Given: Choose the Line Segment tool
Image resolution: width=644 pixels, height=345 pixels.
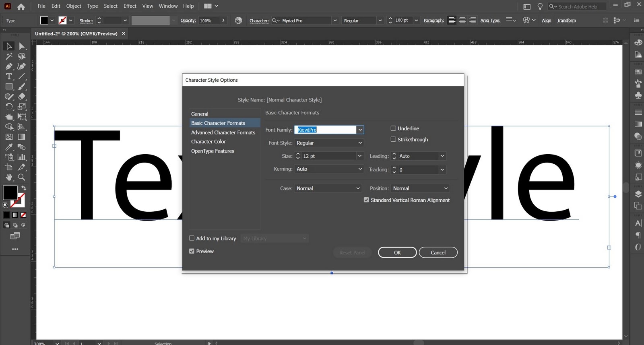Looking at the screenshot, I should 22,76.
